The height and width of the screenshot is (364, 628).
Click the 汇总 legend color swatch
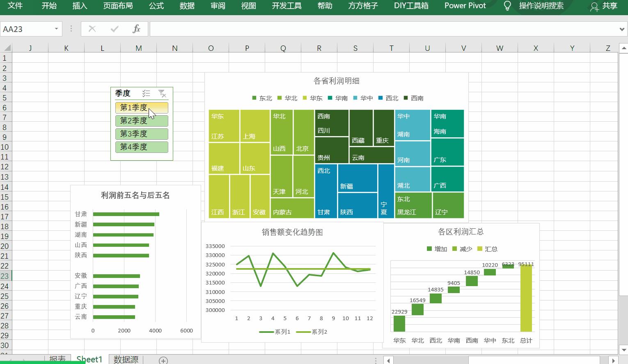pyautogui.click(x=479, y=249)
